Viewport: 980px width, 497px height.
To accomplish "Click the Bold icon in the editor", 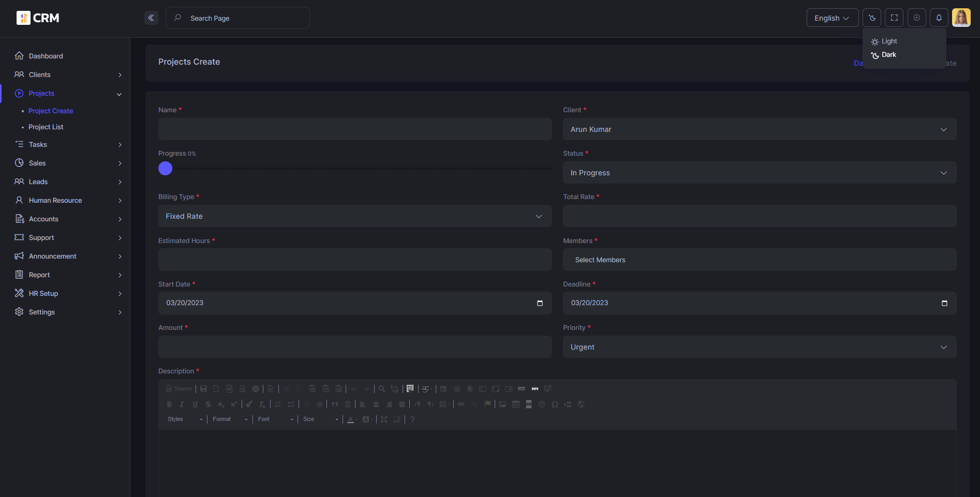I will [x=169, y=404].
